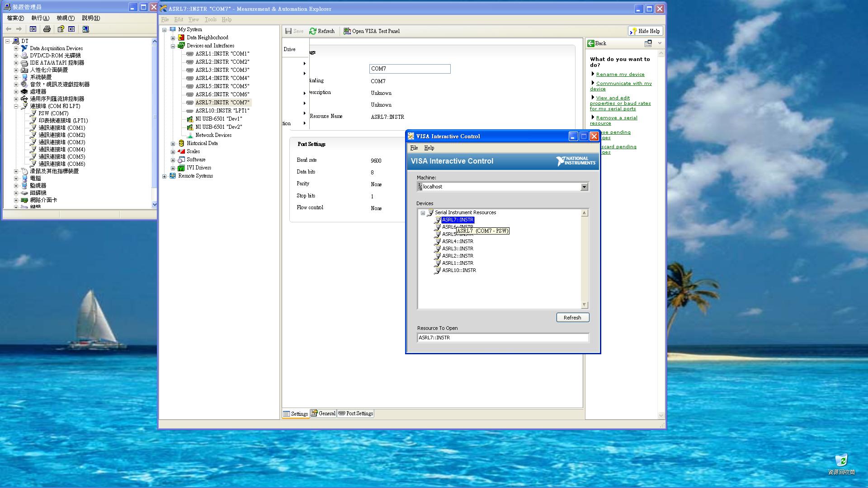868x488 pixels.
Task: Select the Software icon in MAX tree
Action: tap(181, 160)
